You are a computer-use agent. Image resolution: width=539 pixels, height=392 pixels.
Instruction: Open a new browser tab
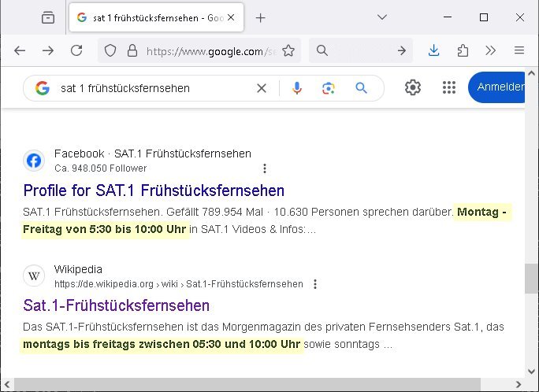pos(261,17)
